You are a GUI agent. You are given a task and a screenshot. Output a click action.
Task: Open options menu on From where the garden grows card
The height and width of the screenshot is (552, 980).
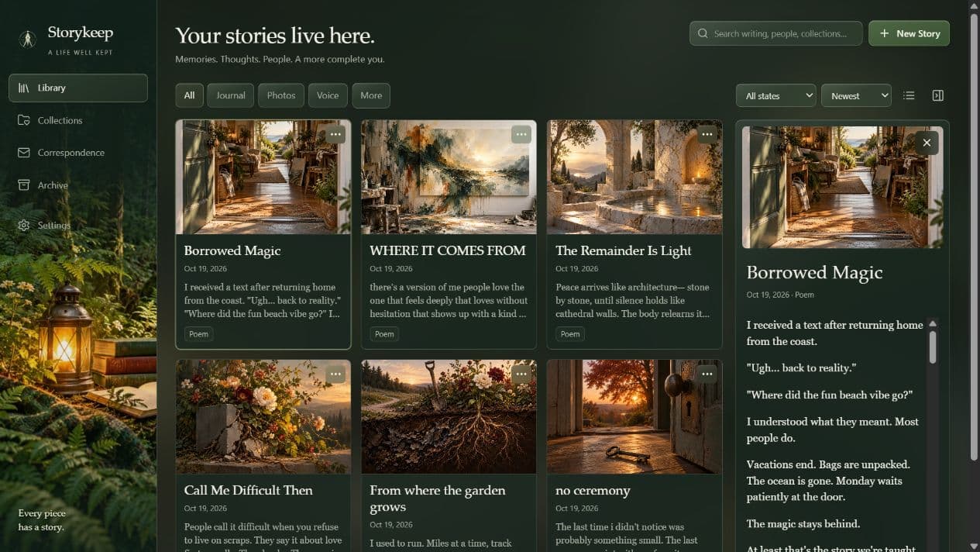521,374
